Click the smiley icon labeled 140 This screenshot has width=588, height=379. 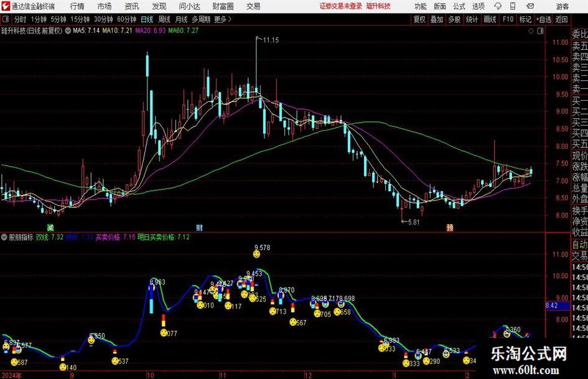pyautogui.click(x=63, y=367)
